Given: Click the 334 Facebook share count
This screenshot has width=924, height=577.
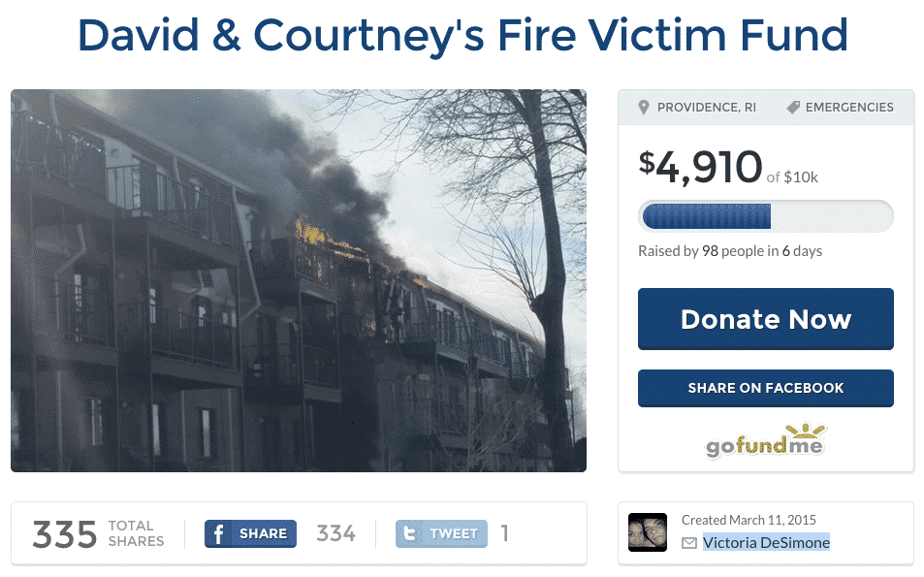Looking at the screenshot, I should [335, 534].
